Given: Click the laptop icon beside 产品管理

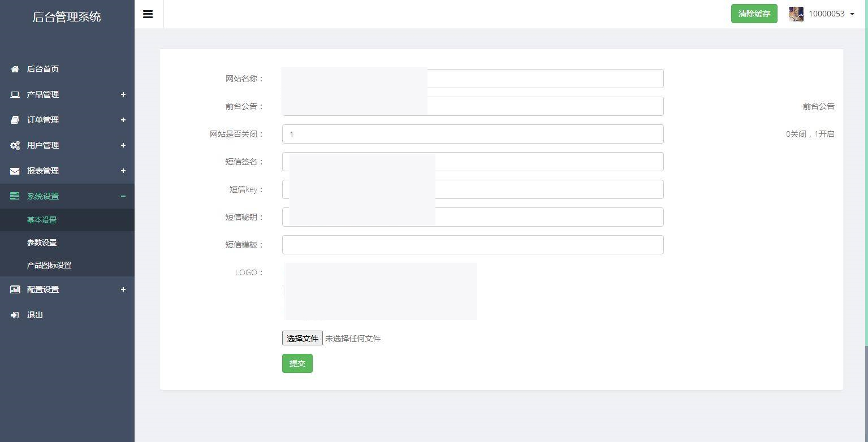Looking at the screenshot, I should point(15,94).
